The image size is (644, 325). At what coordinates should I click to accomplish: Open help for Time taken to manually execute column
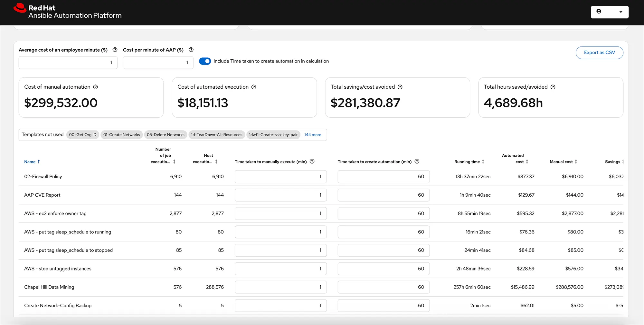point(312,162)
